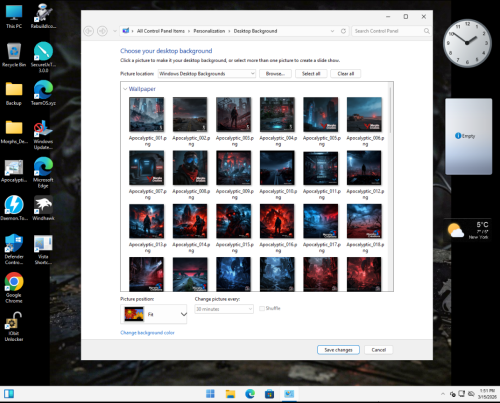Viewport: 500px width, 403px height.
Task: Open the Change picture every dropdown
Action: click(x=224, y=309)
